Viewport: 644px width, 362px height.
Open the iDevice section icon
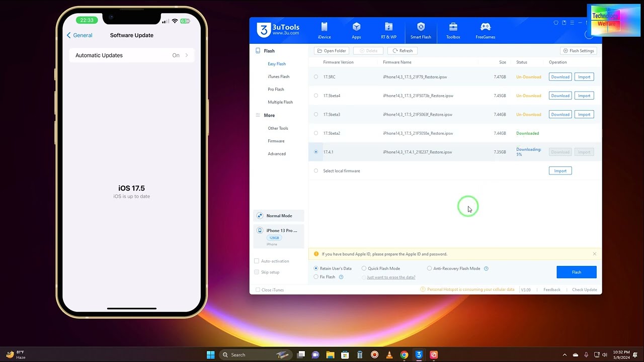click(324, 27)
